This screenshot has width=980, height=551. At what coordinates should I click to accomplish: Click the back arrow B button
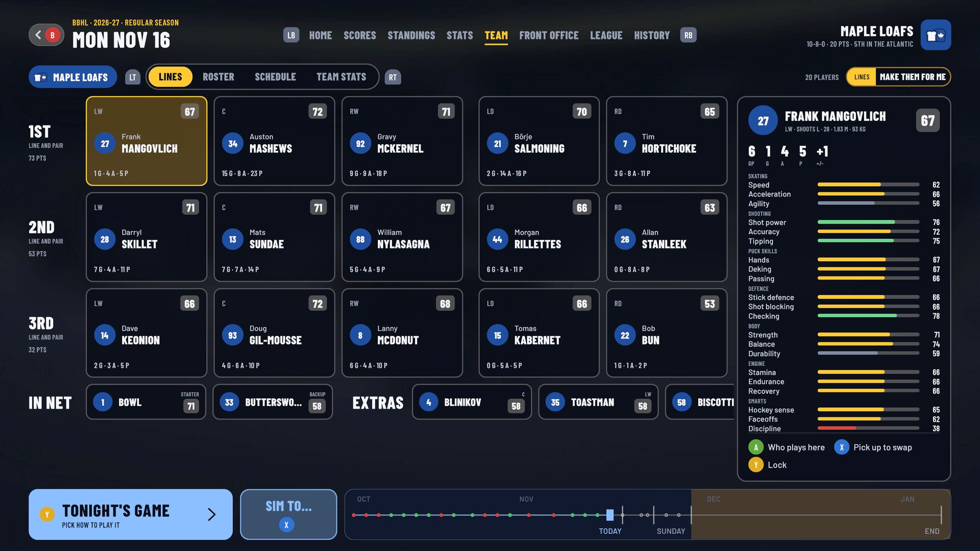[x=46, y=35]
